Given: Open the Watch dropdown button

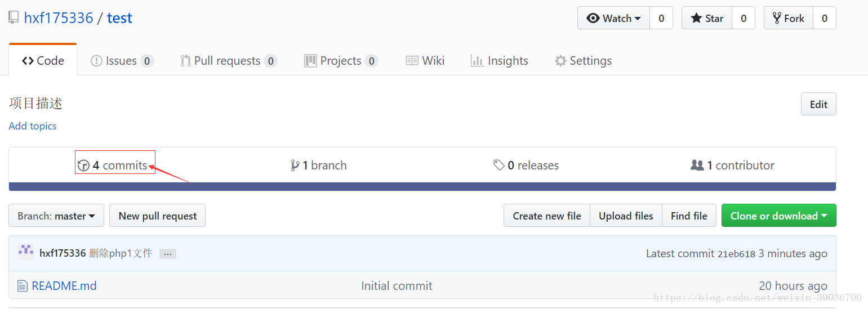Looking at the screenshot, I should (x=613, y=18).
